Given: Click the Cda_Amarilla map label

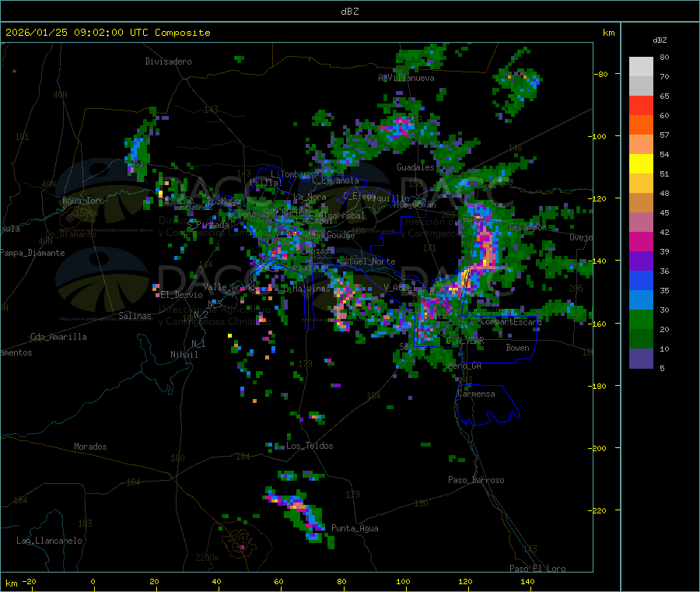Looking at the screenshot, I should pyautogui.click(x=58, y=337).
